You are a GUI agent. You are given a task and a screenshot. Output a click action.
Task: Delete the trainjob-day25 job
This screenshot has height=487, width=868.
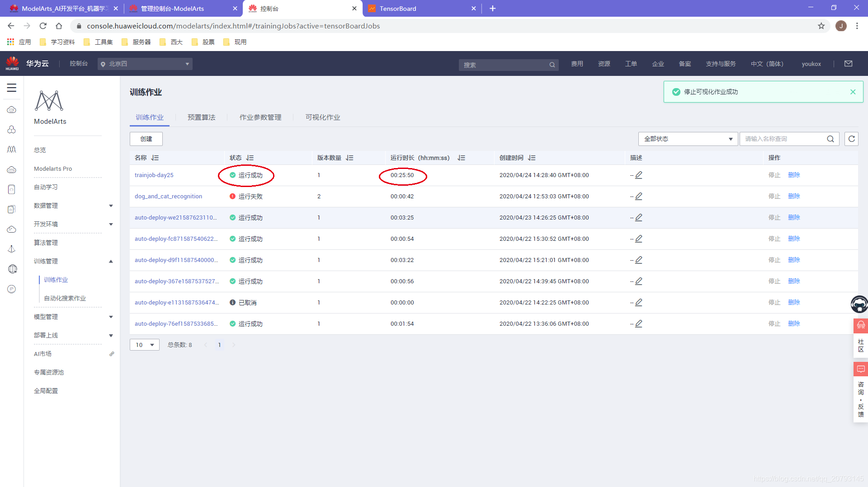coord(794,175)
